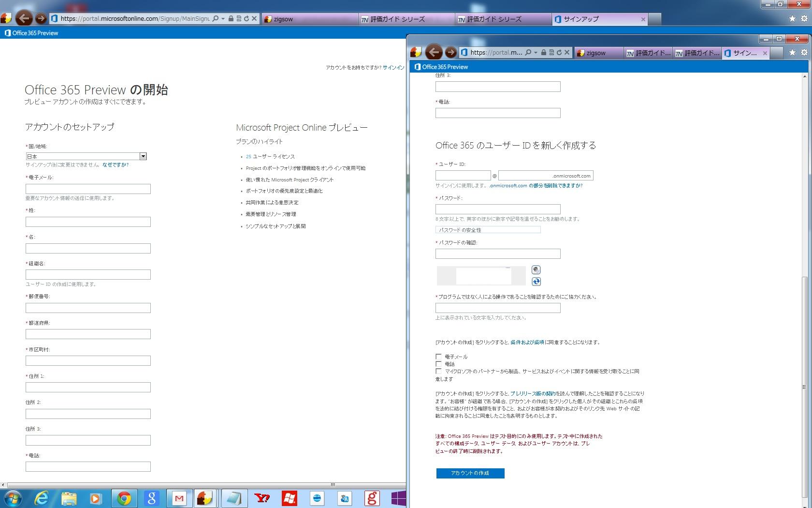Viewport: 812px width, 508px height.
Task: Click the .onmicrosoft.com removal question link
Action: (x=536, y=186)
